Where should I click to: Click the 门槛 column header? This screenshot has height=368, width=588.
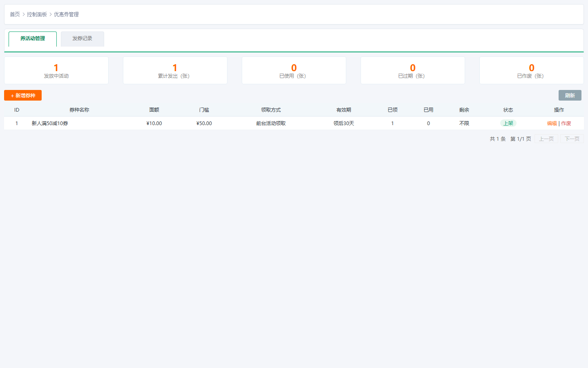pos(204,110)
